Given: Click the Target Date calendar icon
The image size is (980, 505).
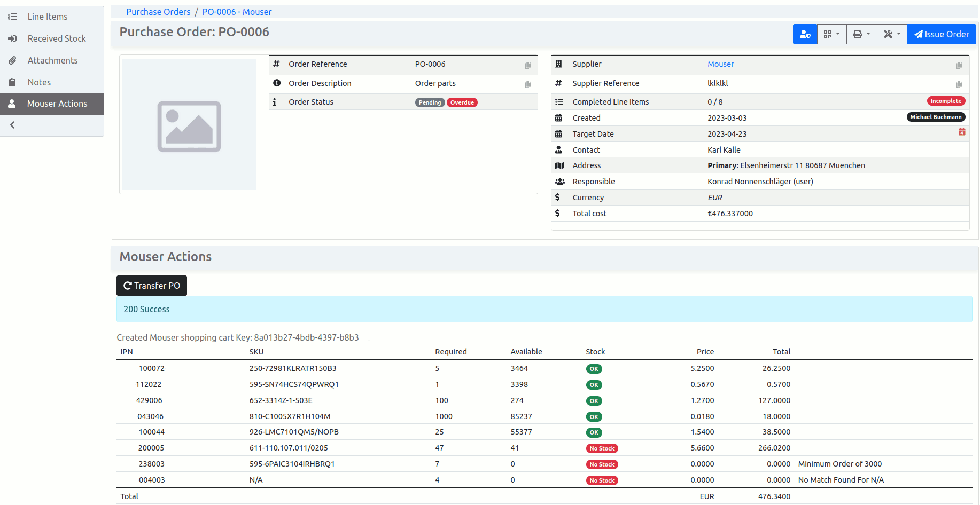Looking at the screenshot, I should (558, 134).
